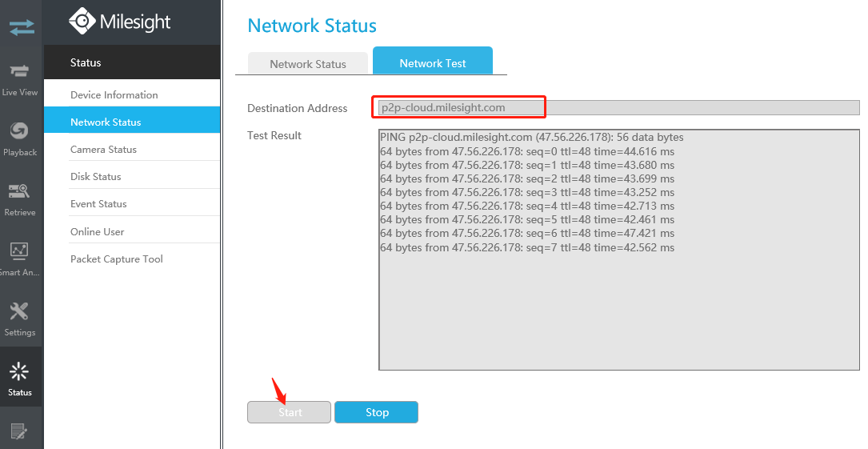The width and height of the screenshot is (868, 449).
Task: Click the Start button
Action: [289, 412]
